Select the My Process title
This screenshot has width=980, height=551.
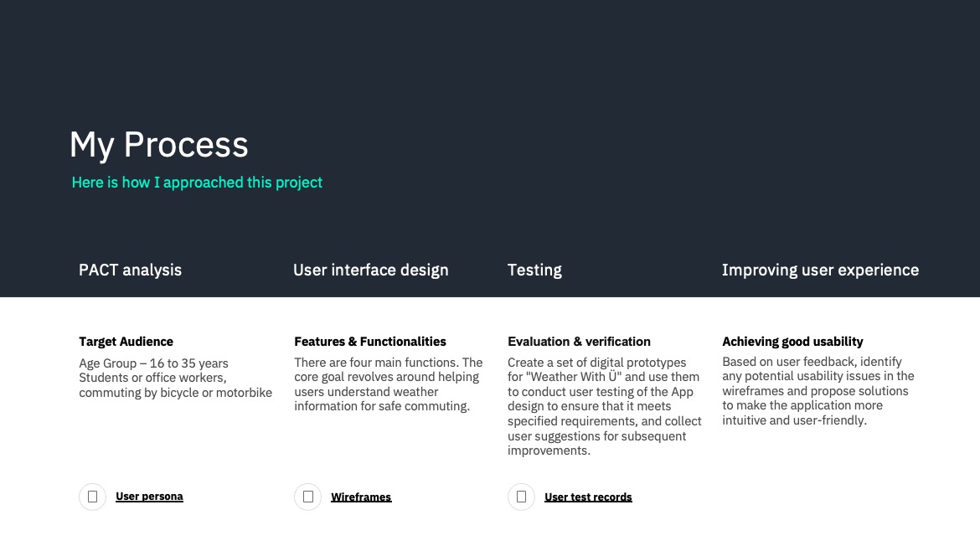click(x=159, y=145)
